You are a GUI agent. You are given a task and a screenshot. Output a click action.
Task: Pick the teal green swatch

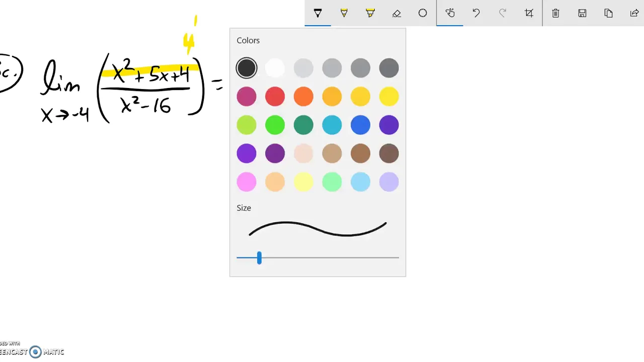point(303,125)
